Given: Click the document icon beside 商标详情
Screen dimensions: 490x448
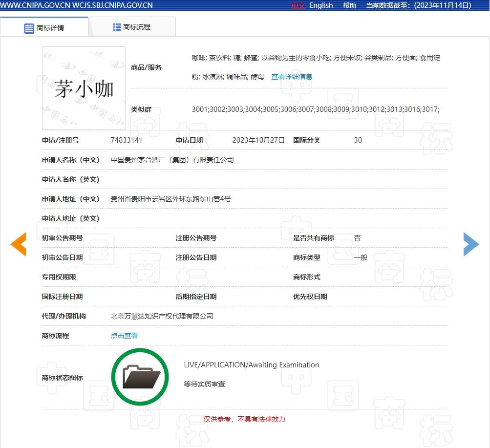Looking at the screenshot, I should 29,28.
